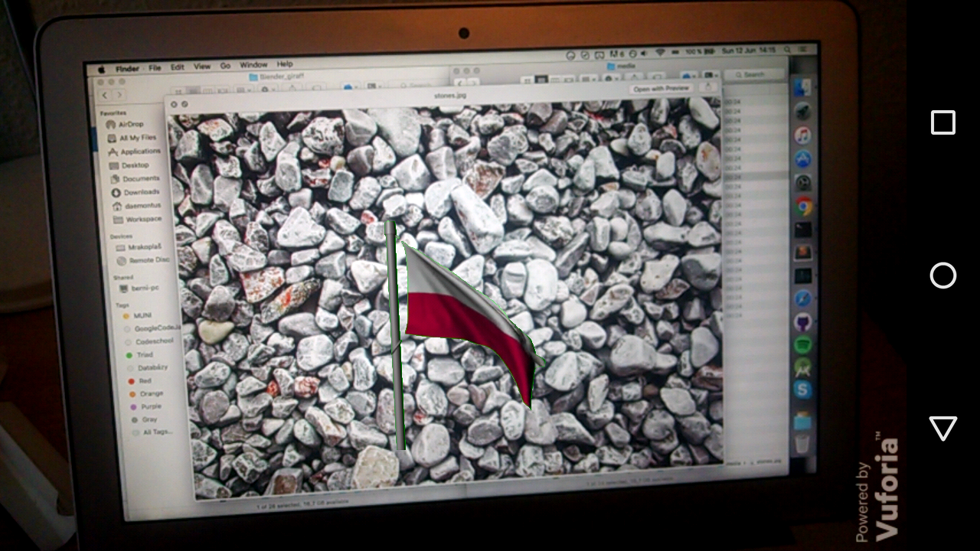Open Spotify from the Dock
Viewport: 980px width, 551px height.
pyautogui.click(x=803, y=344)
